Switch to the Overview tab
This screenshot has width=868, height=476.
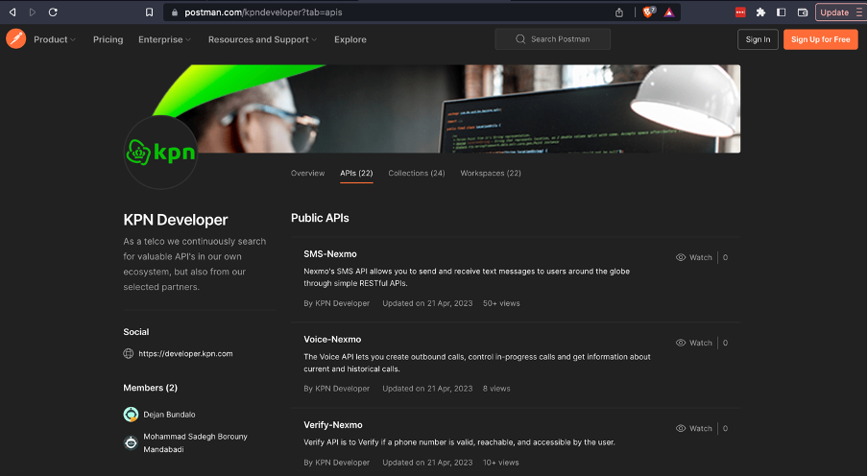coord(308,174)
